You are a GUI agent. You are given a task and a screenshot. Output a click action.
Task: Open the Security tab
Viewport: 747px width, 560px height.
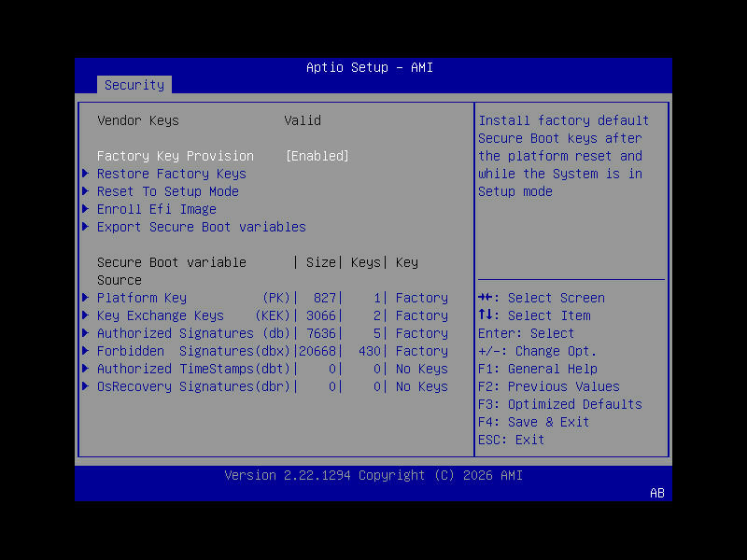pyautogui.click(x=134, y=85)
